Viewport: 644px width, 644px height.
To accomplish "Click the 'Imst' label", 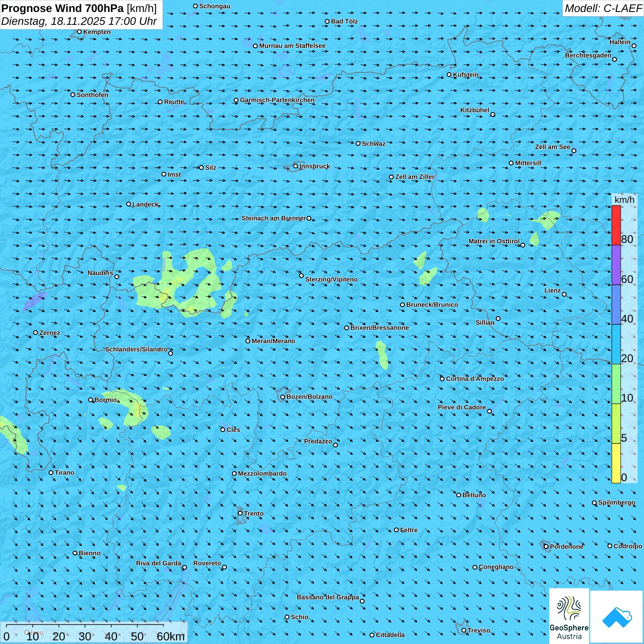I will (174, 174).
